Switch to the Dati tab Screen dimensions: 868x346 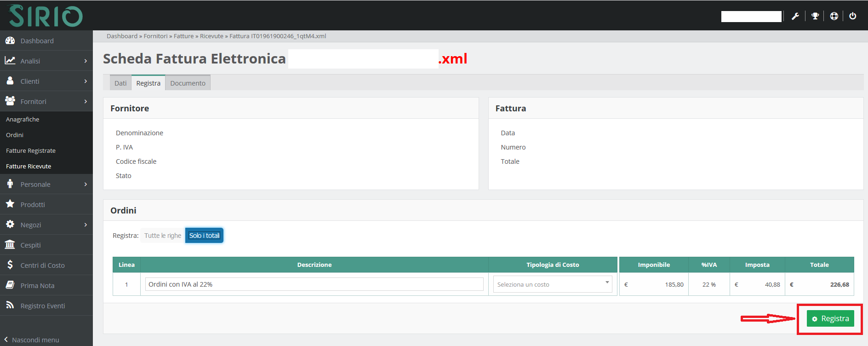pos(120,83)
